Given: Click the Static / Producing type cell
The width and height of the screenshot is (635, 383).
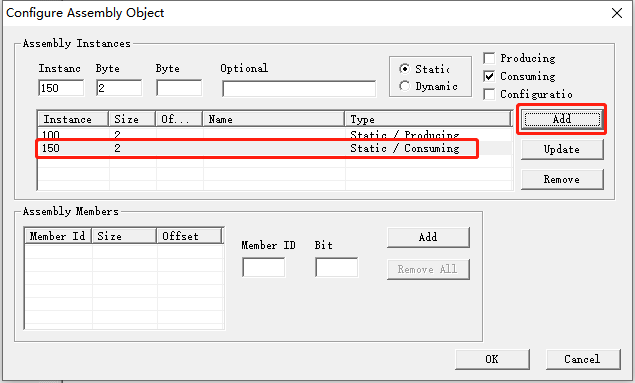Looking at the screenshot, I should tap(405, 134).
